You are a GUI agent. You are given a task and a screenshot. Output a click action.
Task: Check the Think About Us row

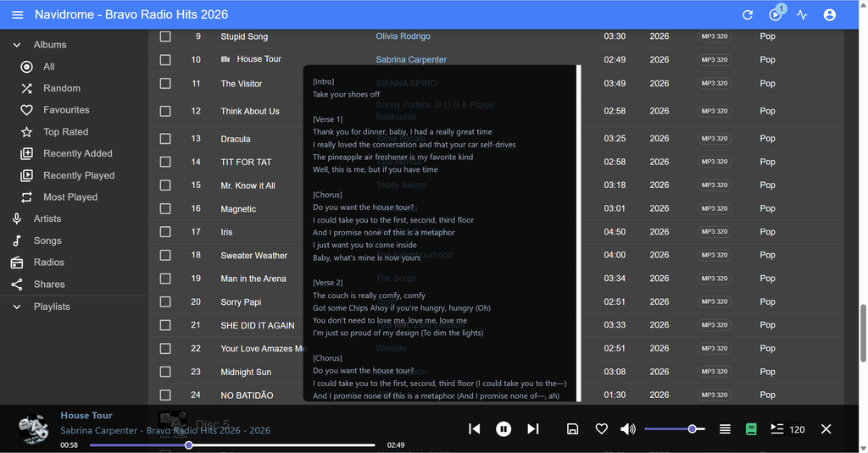(x=165, y=111)
